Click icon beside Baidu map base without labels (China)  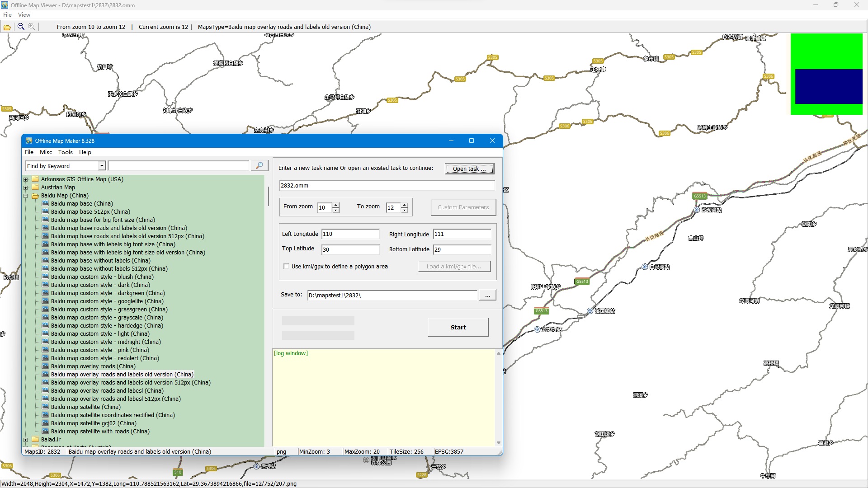(45, 260)
